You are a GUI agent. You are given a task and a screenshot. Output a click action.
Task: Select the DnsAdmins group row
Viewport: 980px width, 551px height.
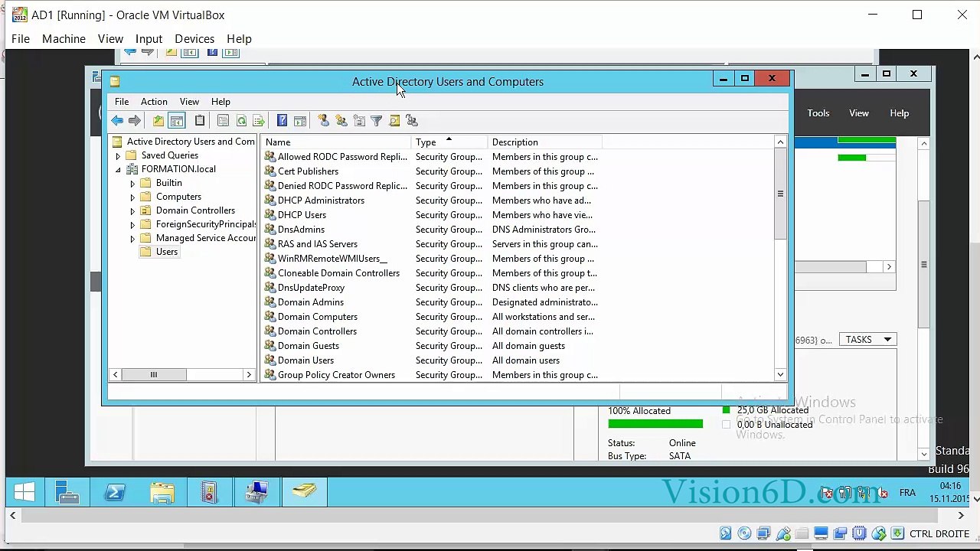[431, 230]
